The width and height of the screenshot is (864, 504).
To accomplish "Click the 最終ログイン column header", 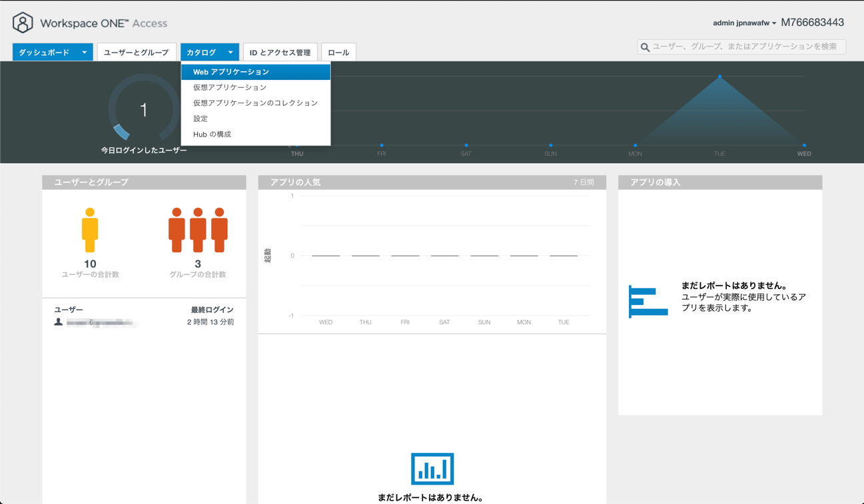I will pos(213,310).
